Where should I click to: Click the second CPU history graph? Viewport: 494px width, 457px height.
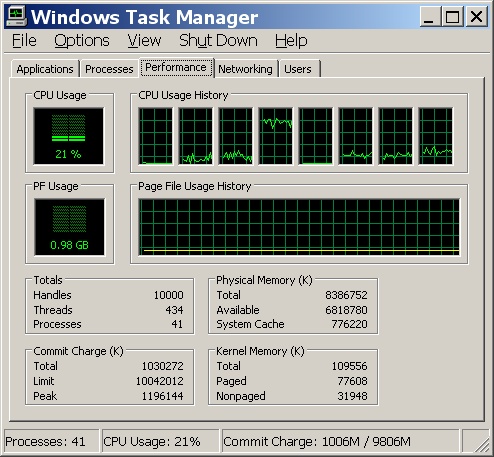pos(196,136)
